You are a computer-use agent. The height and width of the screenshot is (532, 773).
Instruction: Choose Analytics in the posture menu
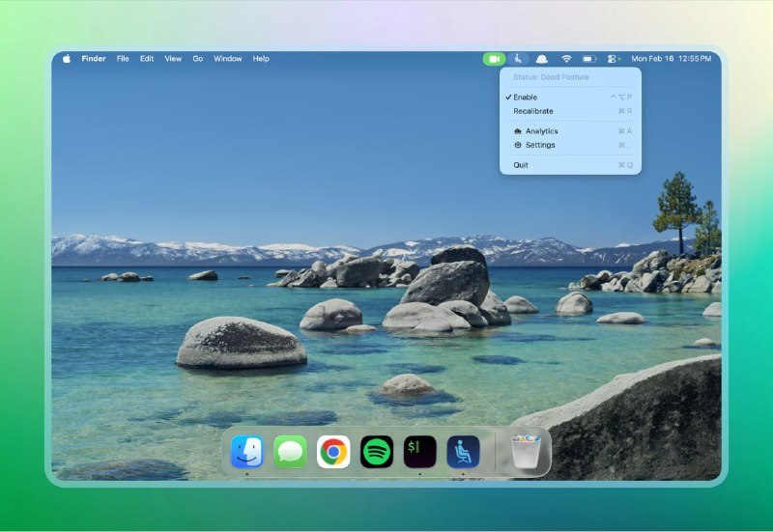pos(541,131)
